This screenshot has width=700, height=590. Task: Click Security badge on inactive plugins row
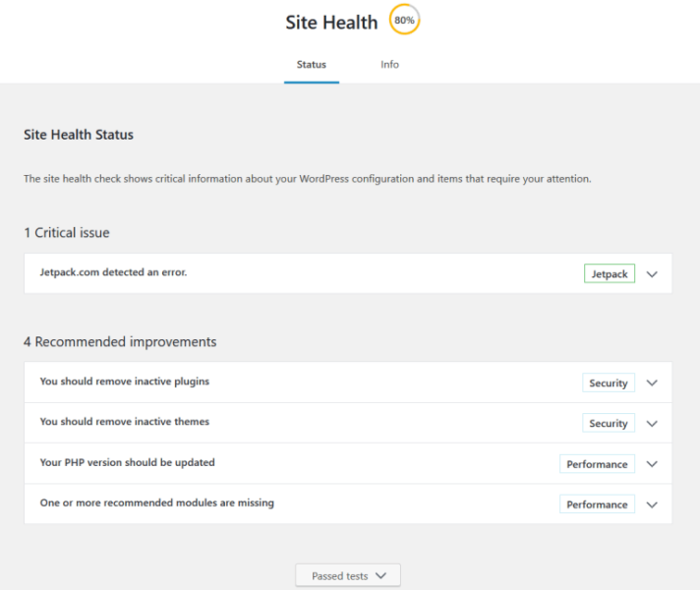tap(609, 383)
